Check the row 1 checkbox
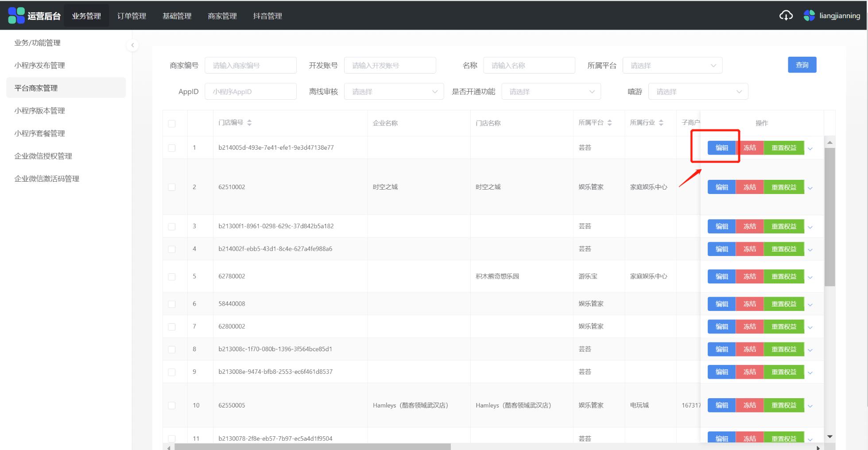The image size is (868, 450). pos(172,148)
